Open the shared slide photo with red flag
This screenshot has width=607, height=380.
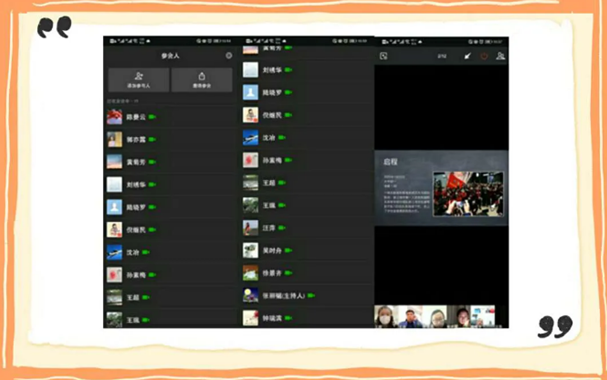pos(468,194)
